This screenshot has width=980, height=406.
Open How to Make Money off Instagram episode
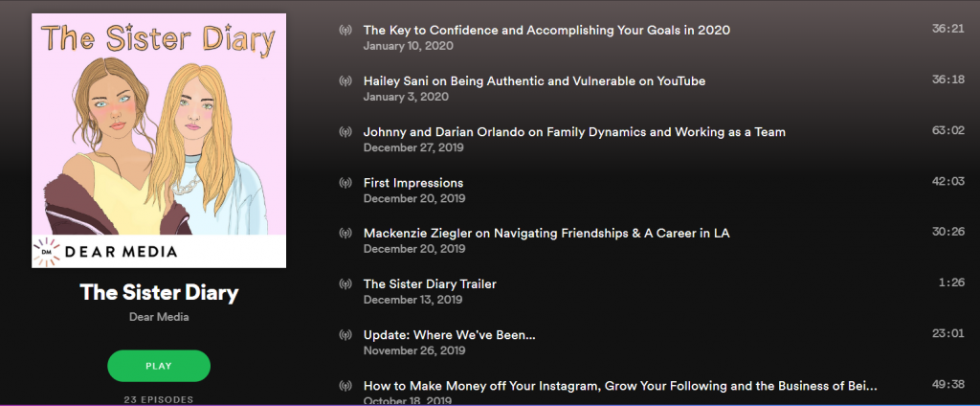620,385
